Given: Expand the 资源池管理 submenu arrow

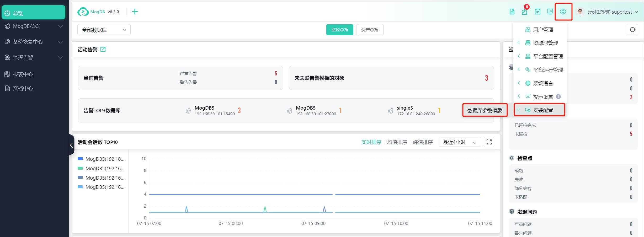Looking at the screenshot, I should tap(519, 42).
